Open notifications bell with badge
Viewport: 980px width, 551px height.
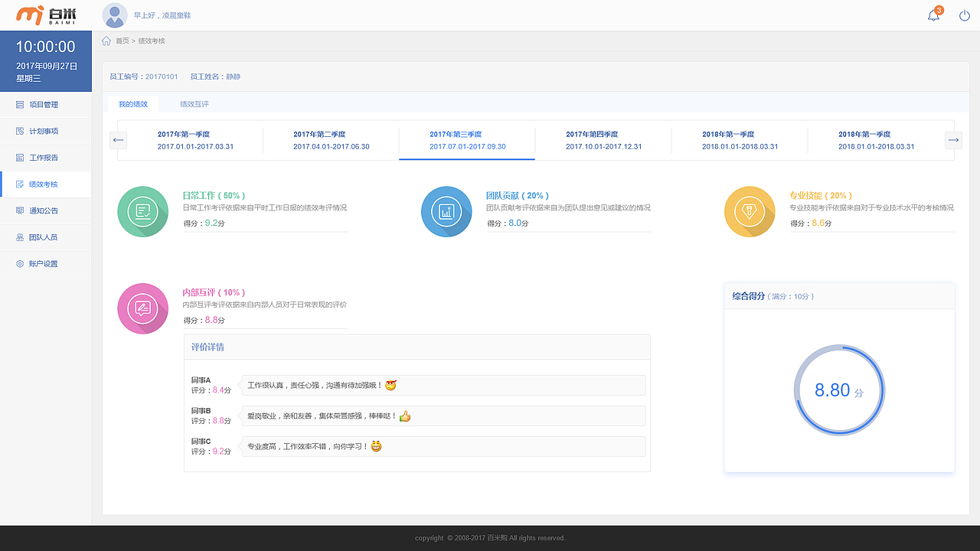click(935, 14)
